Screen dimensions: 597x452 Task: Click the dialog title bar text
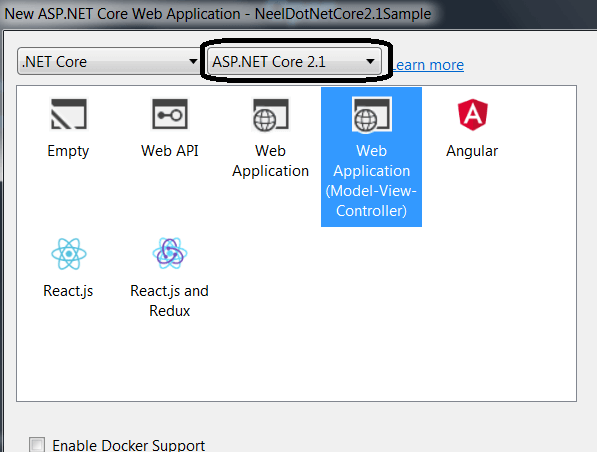tap(217, 14)
